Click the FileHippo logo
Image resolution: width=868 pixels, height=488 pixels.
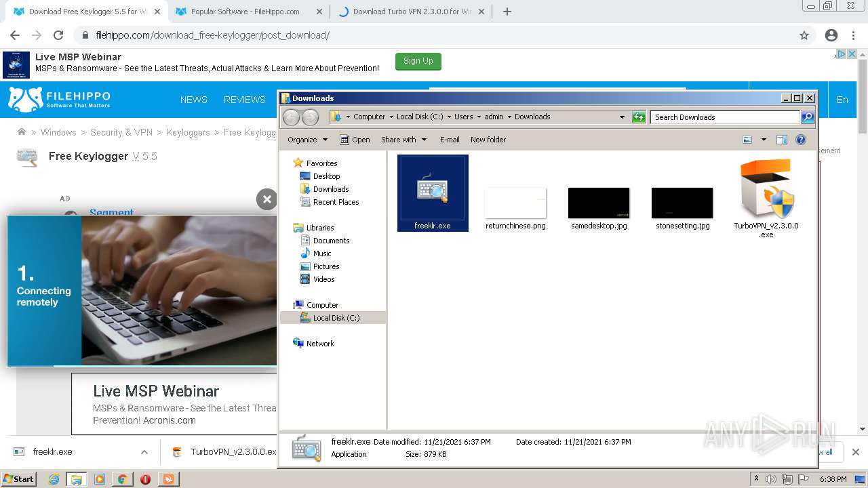coord(59,99)
